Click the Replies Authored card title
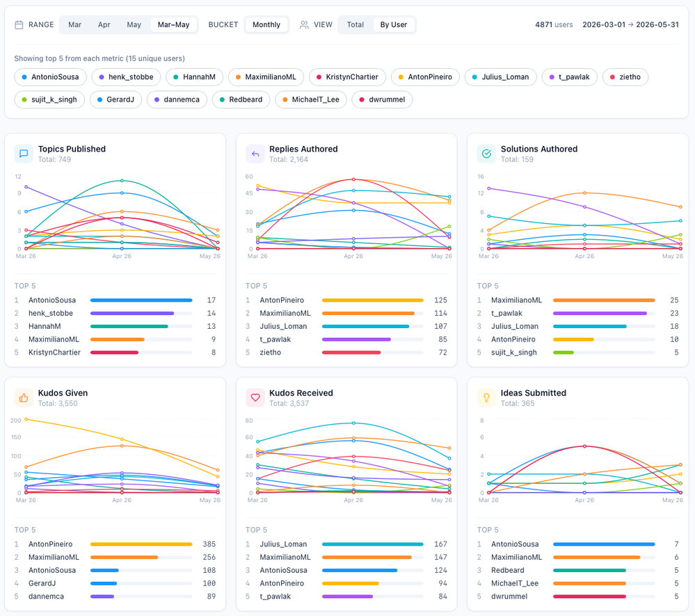695x616 pixels. [303, 149]
